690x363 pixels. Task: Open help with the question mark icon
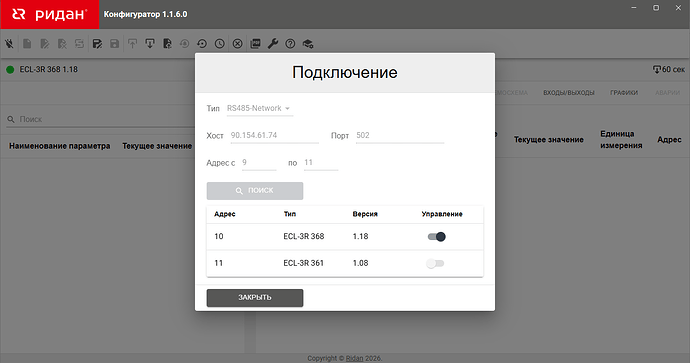click(x=290, y=44)
